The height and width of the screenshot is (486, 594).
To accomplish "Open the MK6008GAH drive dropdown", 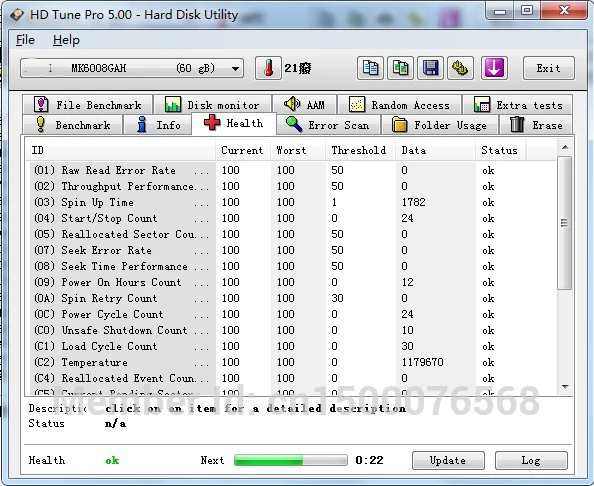I will pyautogui.click(x=132, y=68).
